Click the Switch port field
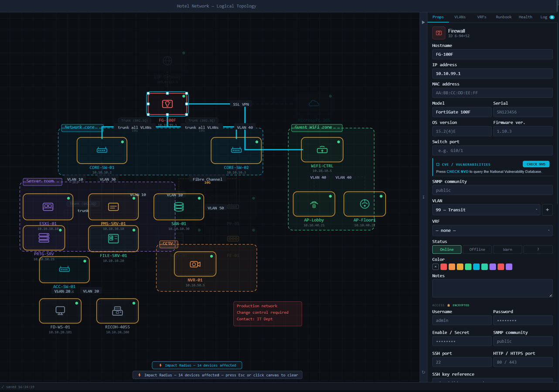The height and width of the screenshot is (392, 559). coord(492,150)
